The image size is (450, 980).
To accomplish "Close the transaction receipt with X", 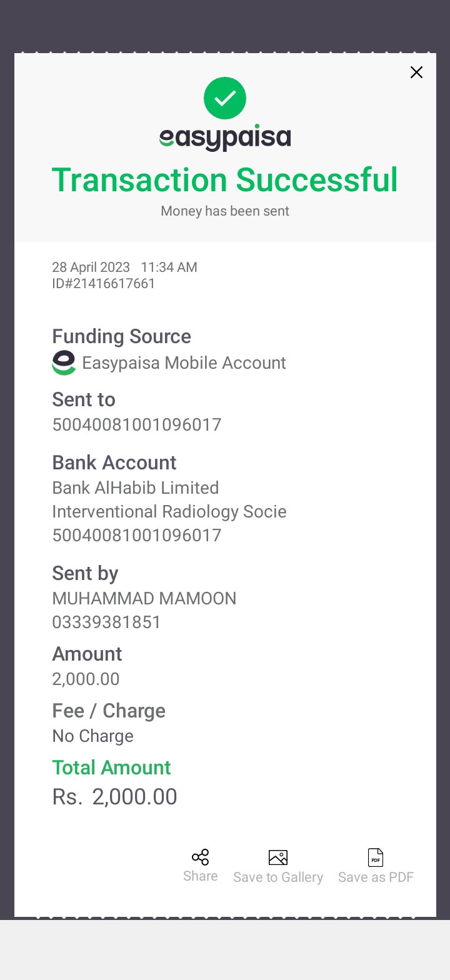I will tap(416, 72).
